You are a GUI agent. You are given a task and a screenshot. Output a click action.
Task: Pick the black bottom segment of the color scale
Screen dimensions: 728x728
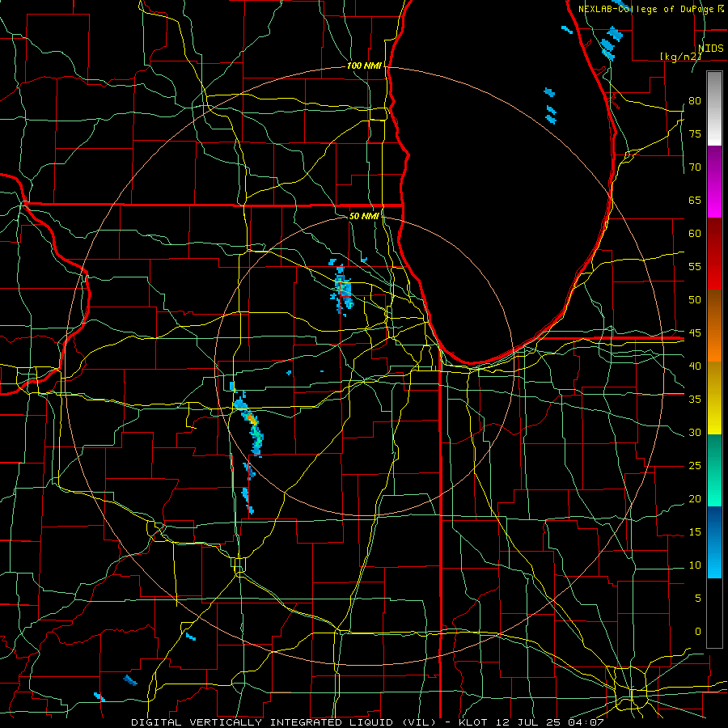pos(714,613)
